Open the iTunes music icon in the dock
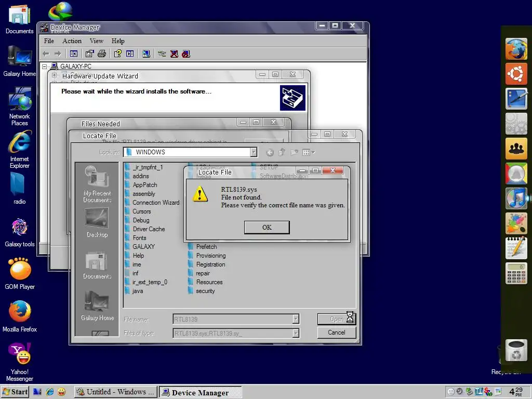Viewport: 532px width, 399px height. [516, 198]
